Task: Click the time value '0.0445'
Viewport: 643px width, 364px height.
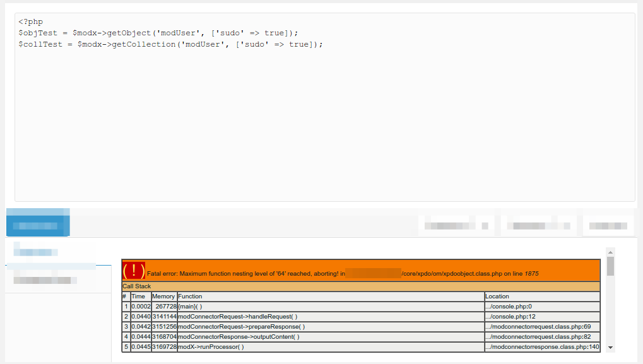Action: (141, 347)
